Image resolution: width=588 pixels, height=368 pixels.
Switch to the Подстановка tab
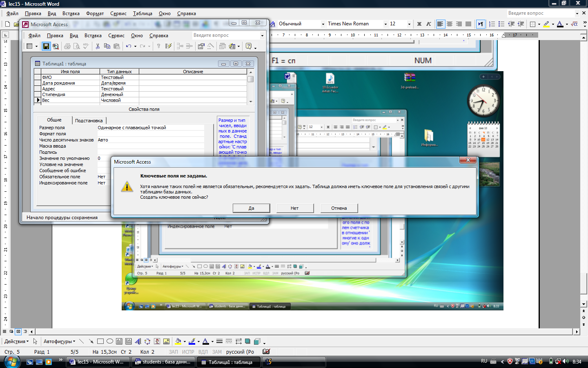[89, 121]
